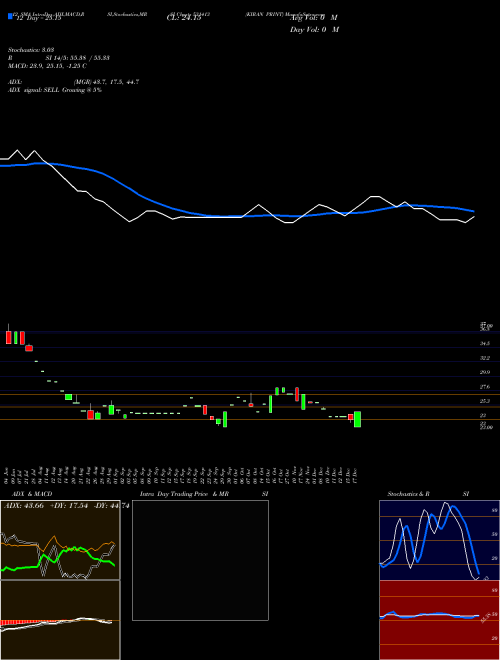The height and width of the screenshot is (660, 500).
Task: Click the 29.9 price axis label
Action: pyautogui.click(x=485, y=373)
